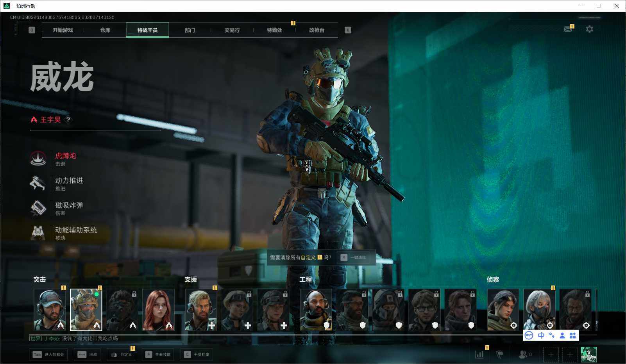Viewport: 626px width, 364px height.
Task: Select the 虎蹲炮 skill icon
Action: (x=38, y=159)
